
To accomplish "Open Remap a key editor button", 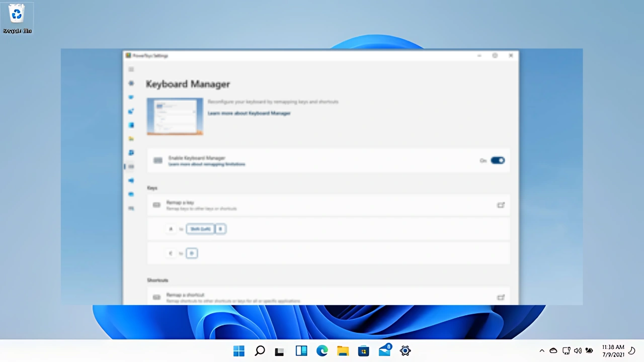I will click(x=501, y=205).
